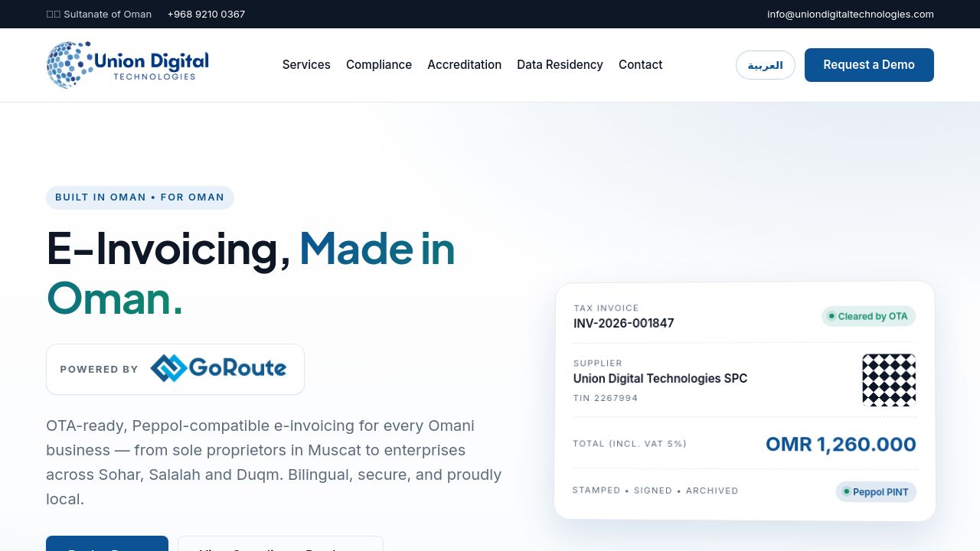Screen dimensions: 980x551
Task: Click the Peppol PINT badge
Action: 876,491
